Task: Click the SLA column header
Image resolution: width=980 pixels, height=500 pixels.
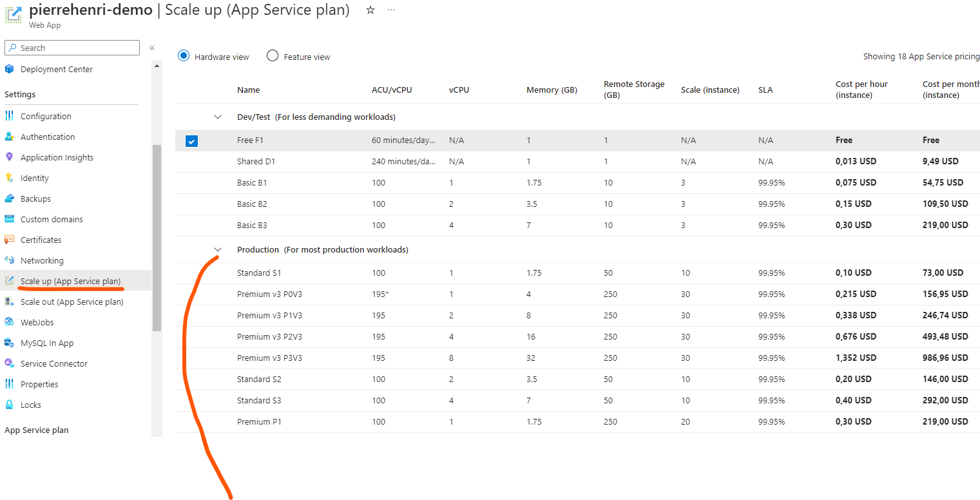Action: coord(765,90)
